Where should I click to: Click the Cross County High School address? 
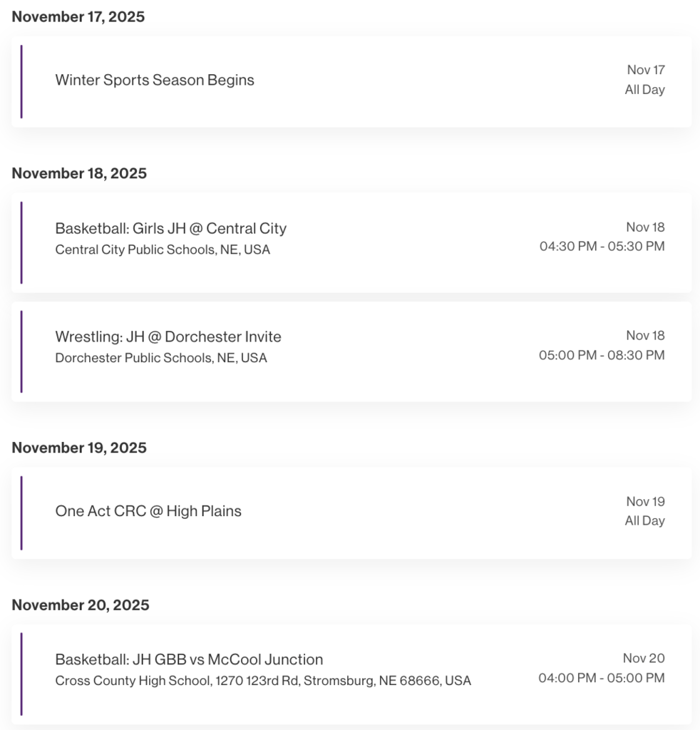pos(263,681)
